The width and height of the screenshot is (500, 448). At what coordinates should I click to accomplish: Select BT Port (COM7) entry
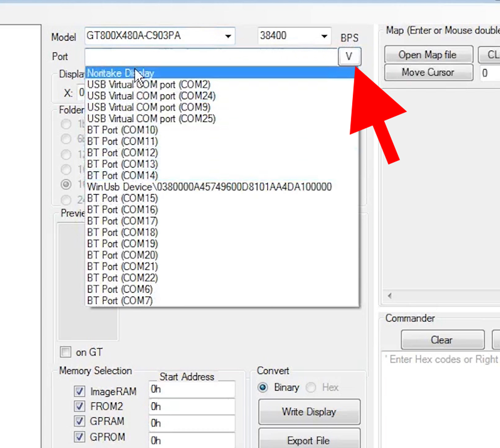(x=120, y=301)
